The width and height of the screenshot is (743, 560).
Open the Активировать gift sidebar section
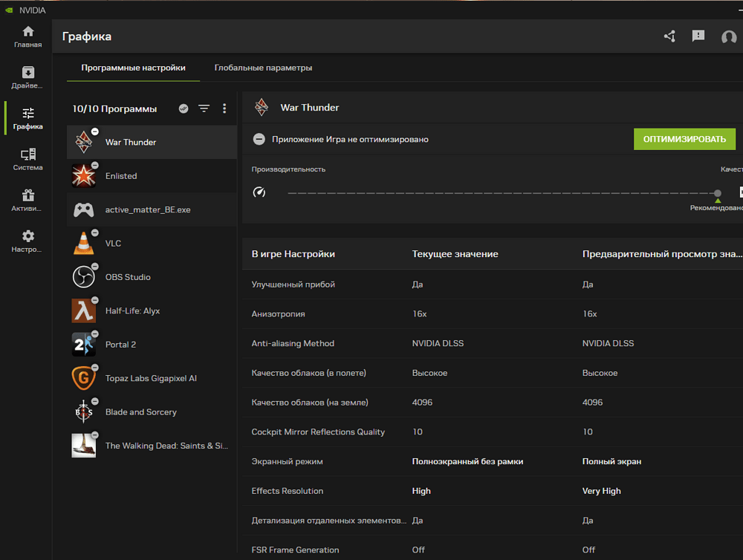point(27,201)
